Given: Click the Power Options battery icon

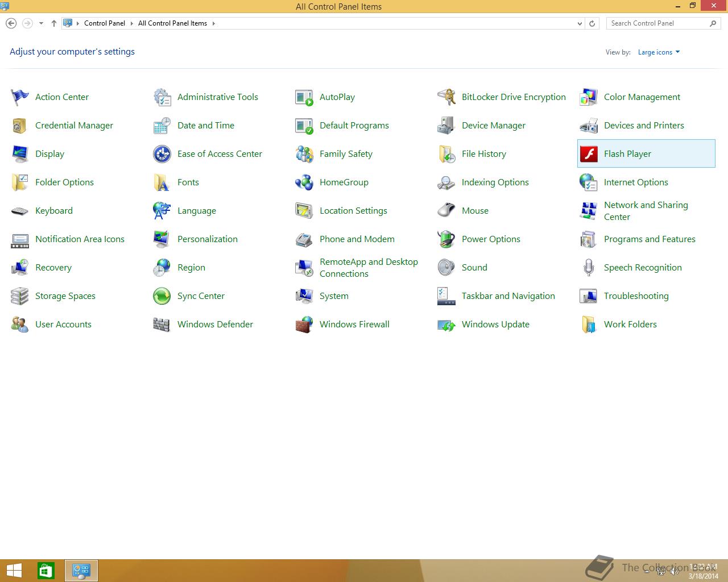Looking at the screenshot, I should [446, 239].
